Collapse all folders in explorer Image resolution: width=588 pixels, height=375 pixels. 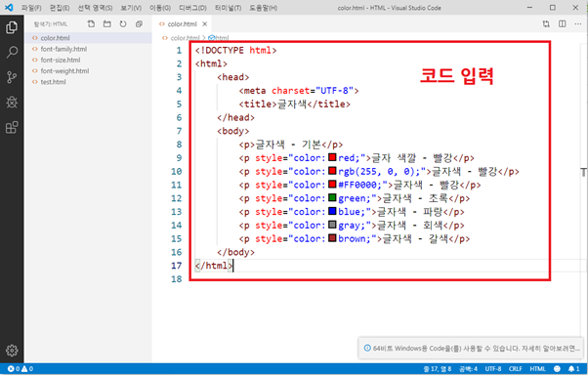(139, 24)
